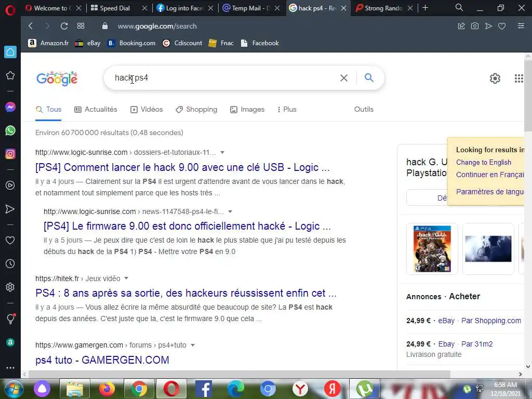Open the send-arrow icon in address bar
Image resolution: width=532 pixels, height=399 pixels.
click(488, 26)
